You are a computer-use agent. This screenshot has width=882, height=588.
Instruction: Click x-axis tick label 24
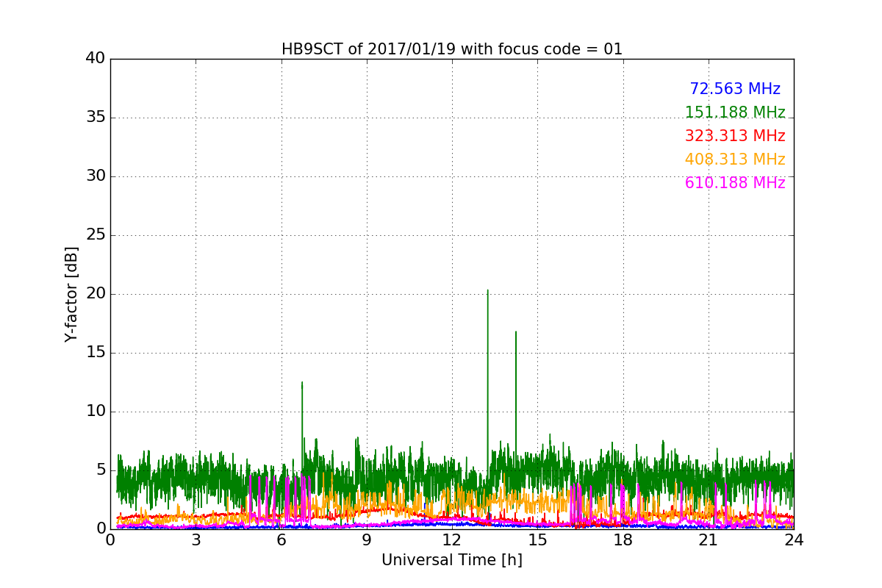[x=794, y=540]
